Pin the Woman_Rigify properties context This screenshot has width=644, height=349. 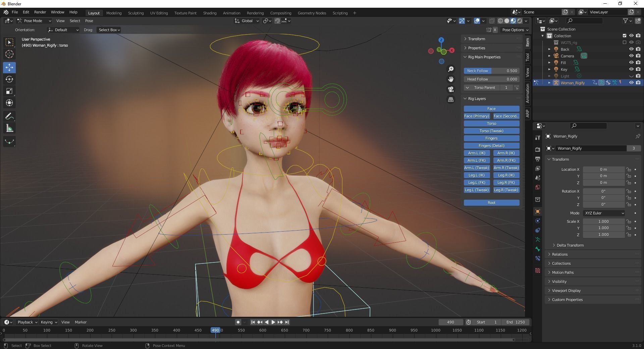pyautogui.click(x=638, y=136)
